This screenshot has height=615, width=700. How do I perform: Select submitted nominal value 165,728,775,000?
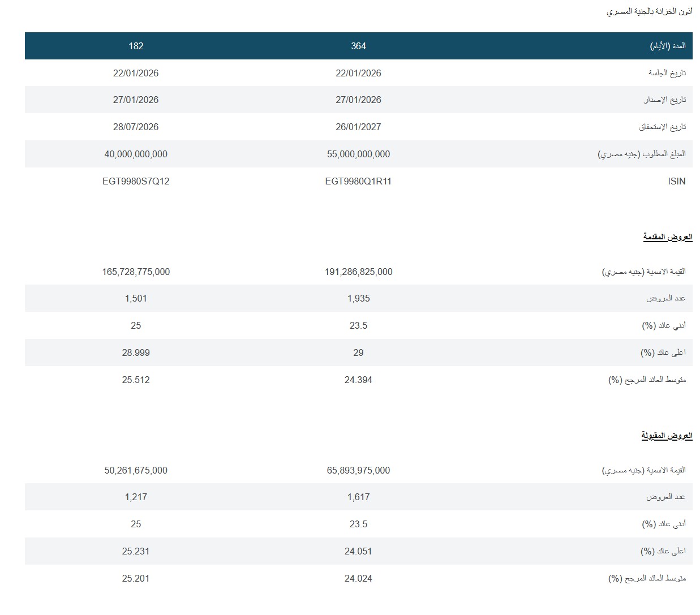tap(136, 272)
